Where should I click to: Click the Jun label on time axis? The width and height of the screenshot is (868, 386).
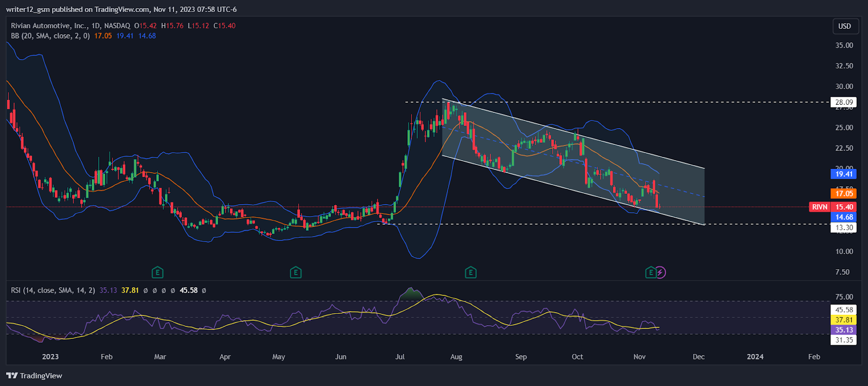point(341,357)
